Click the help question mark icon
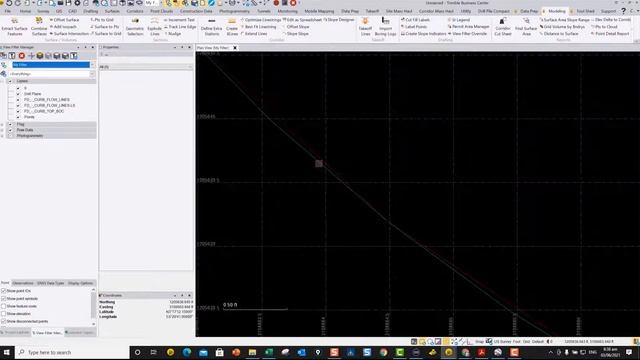Screen dimensions: 640x360 (x=623, y=11)
